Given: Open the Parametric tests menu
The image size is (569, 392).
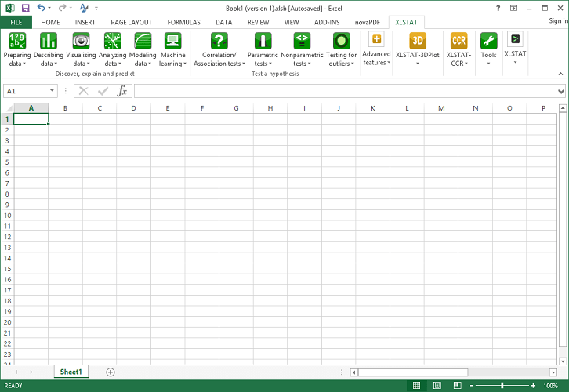Looking at the screenshot, I should click(262, 49).
